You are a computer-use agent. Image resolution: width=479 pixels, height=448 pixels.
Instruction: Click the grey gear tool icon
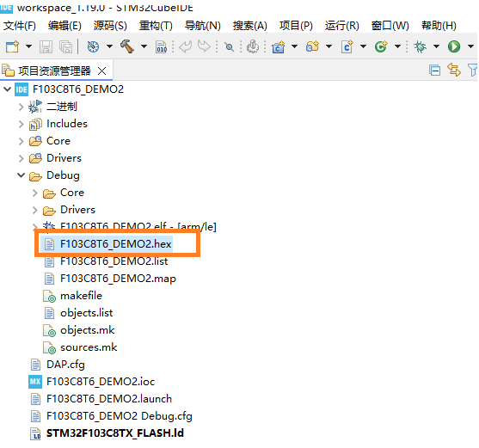(253, 46)
